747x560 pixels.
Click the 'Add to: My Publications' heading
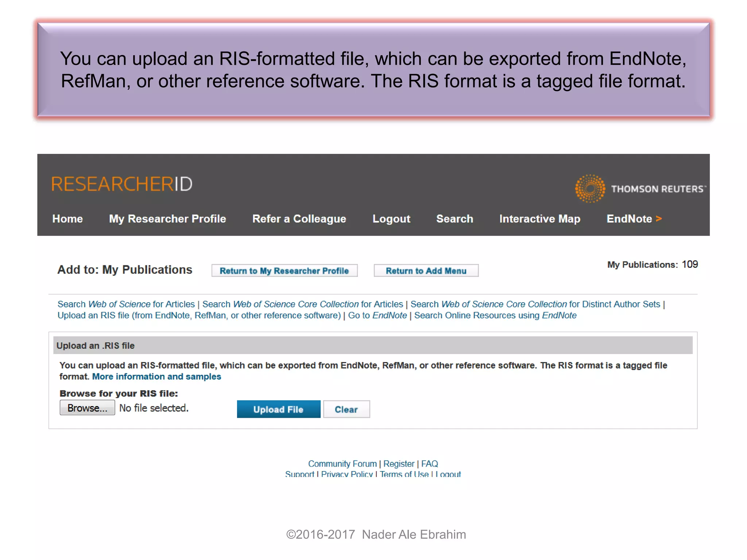click(x=125, y=270)
